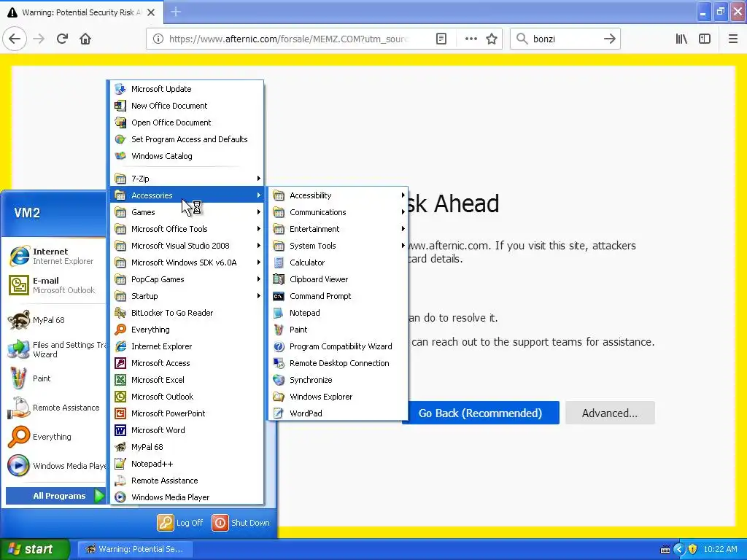The image size is (747, 560).
Task: Expand the 7-Zip program folder
Action: tap(187, 179)
